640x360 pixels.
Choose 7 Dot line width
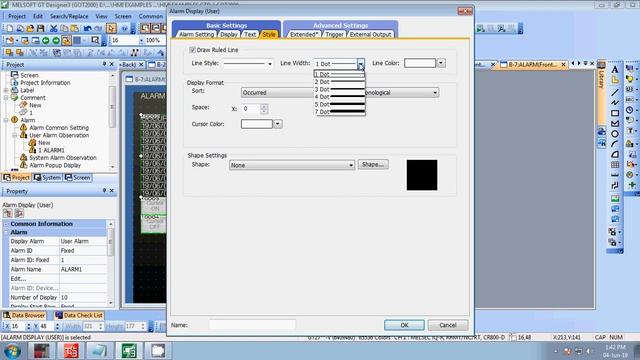pyautogui.click(x=339, y=112)
